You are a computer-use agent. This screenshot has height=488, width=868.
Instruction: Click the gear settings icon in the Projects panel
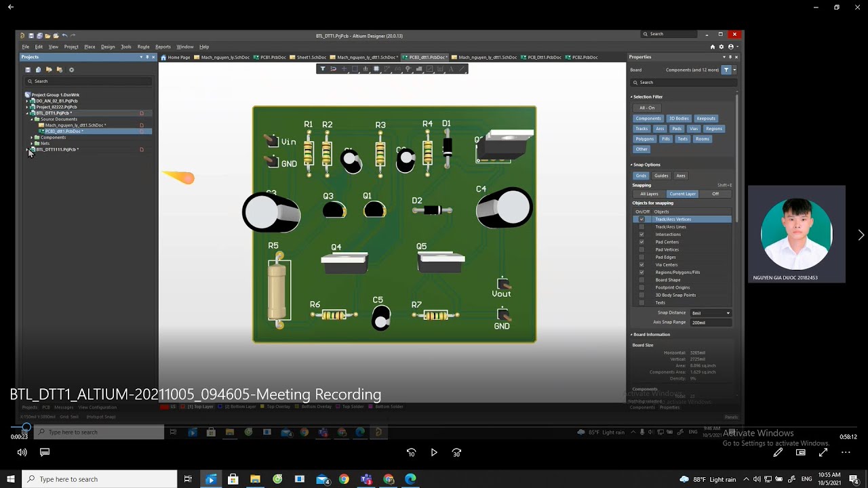tap(71, 70)
